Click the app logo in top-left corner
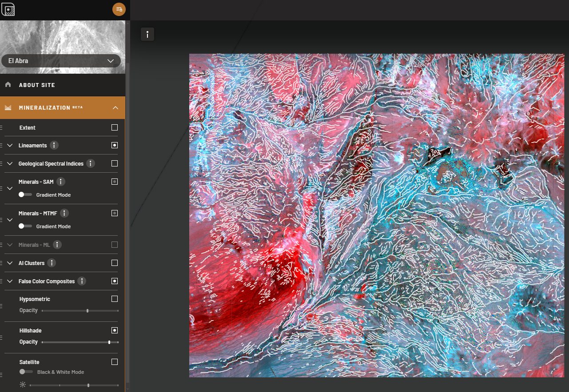This screenshot has height=392, width=569. pyautogui.click(x=8, y=9)
